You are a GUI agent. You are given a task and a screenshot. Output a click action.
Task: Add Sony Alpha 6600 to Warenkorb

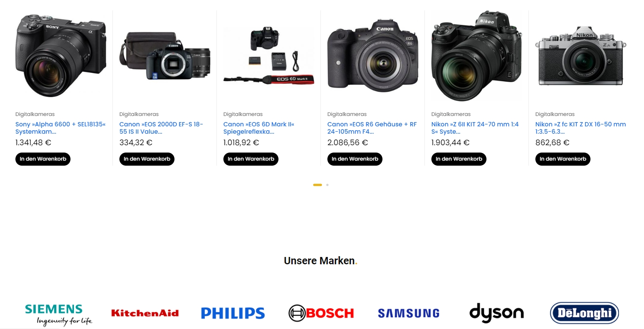click(x=43, y=159)
